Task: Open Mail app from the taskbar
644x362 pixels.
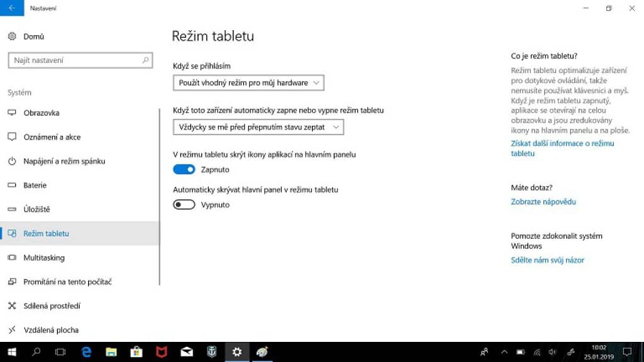Action: (186, 352)
